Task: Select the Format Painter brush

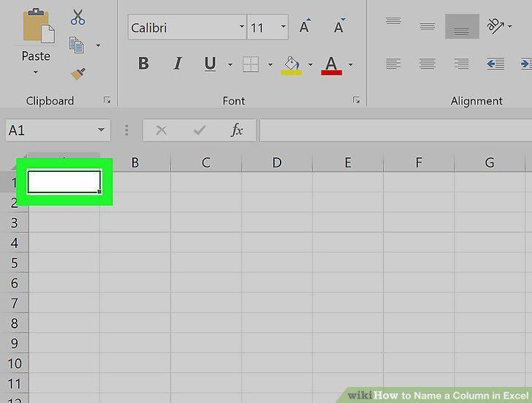Action: [77, 73]
